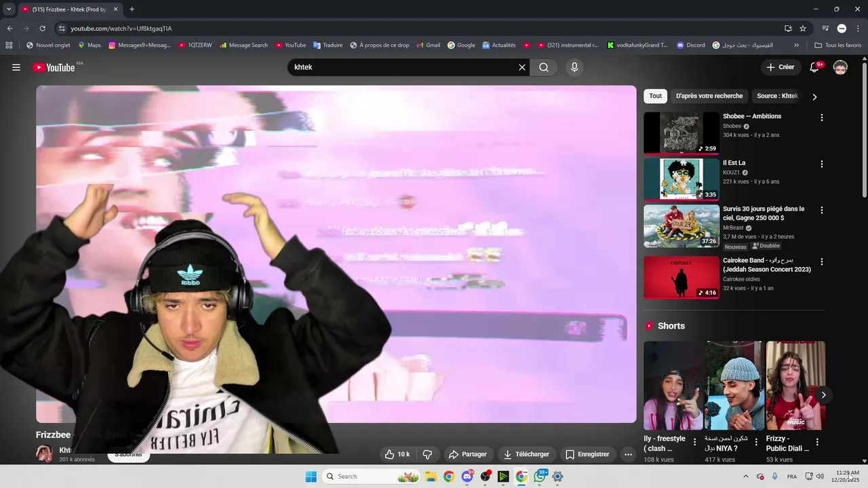Start voice search with the microphone
Screen dimensions: 868x488
click(574, 67)
